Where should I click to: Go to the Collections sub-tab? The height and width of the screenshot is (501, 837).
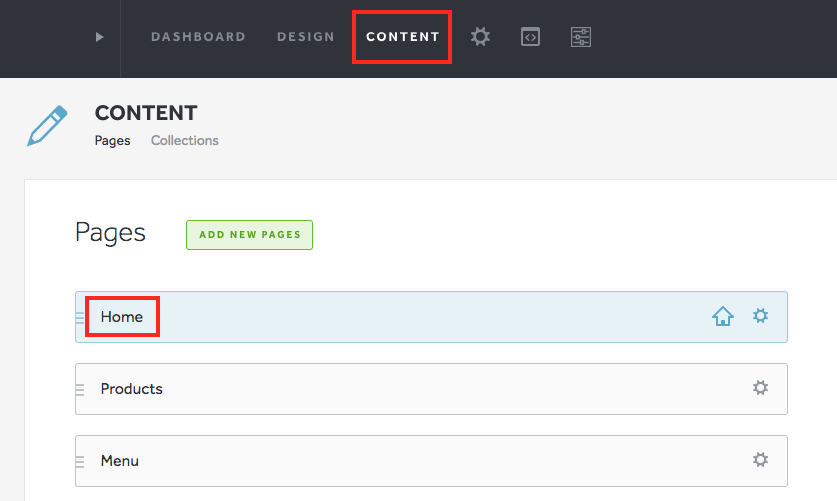point(184,141)
